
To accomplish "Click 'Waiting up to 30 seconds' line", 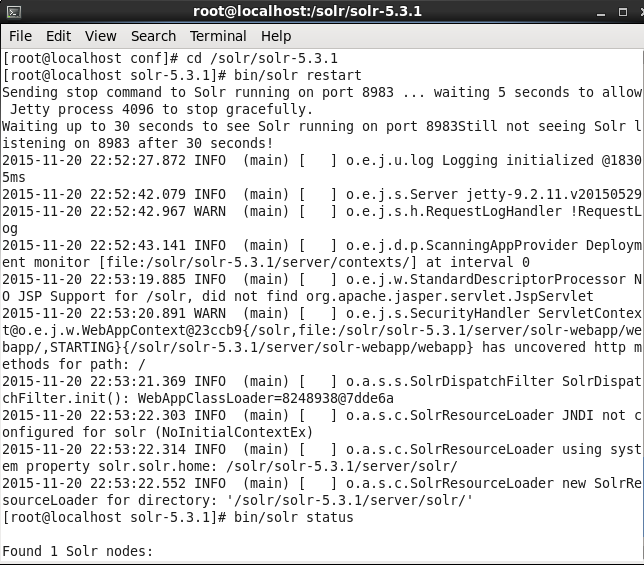I will click(322, 126).
